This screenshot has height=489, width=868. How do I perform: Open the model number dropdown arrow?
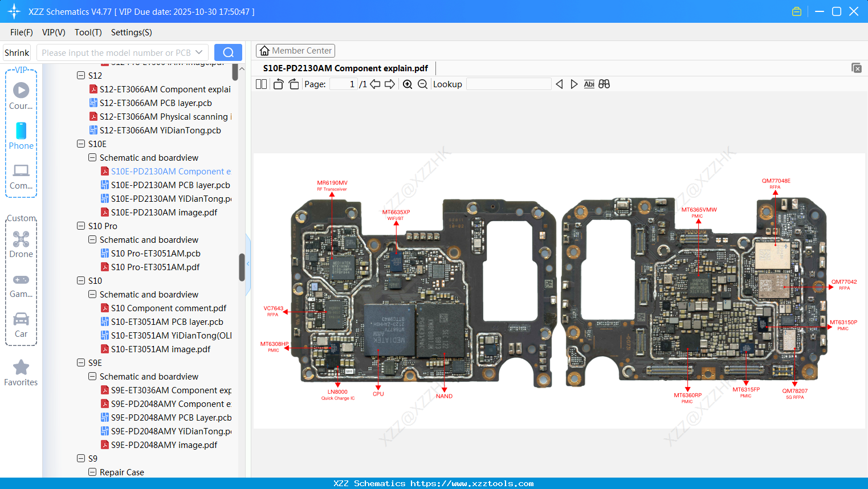[199, 52]
